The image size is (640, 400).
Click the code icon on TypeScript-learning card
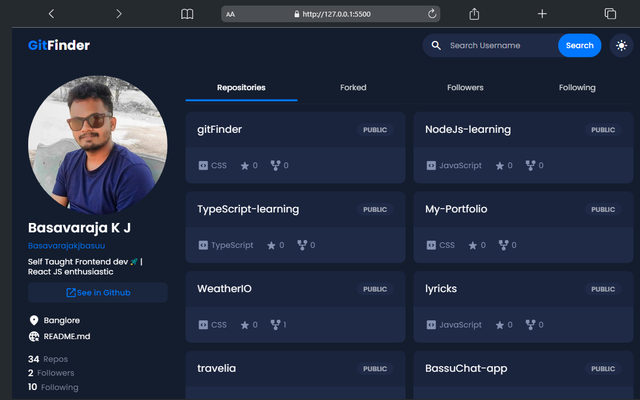point(203,245)
